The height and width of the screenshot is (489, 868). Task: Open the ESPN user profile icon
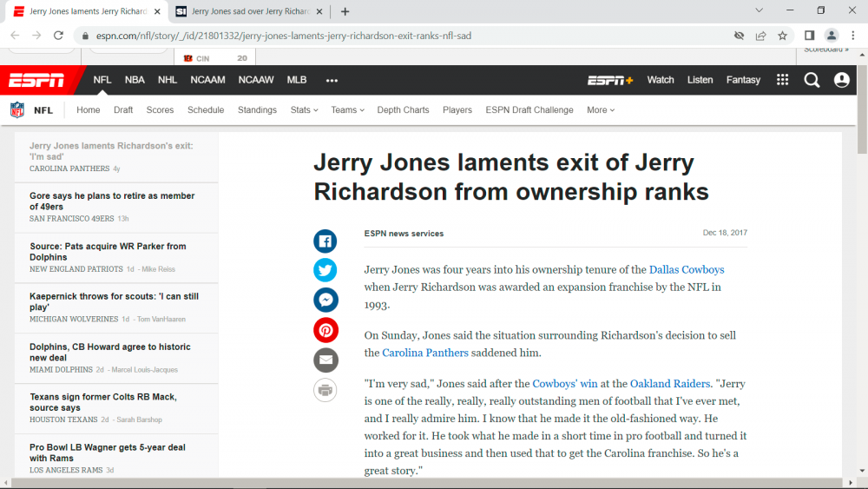[841, 80]
